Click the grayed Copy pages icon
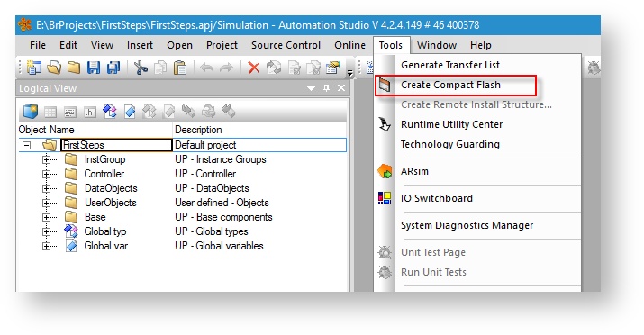This screenshot has height=335, width=644. (160, 68)
